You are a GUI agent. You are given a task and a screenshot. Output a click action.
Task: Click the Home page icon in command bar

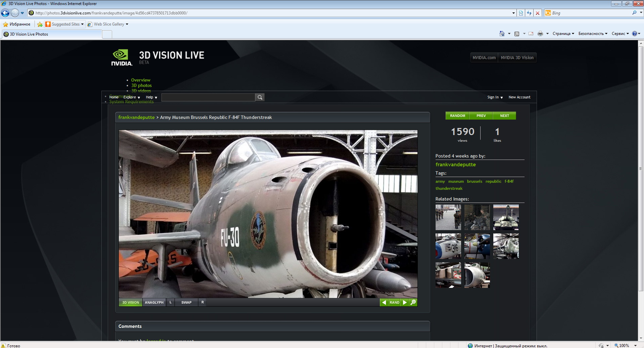pos(502,34)
